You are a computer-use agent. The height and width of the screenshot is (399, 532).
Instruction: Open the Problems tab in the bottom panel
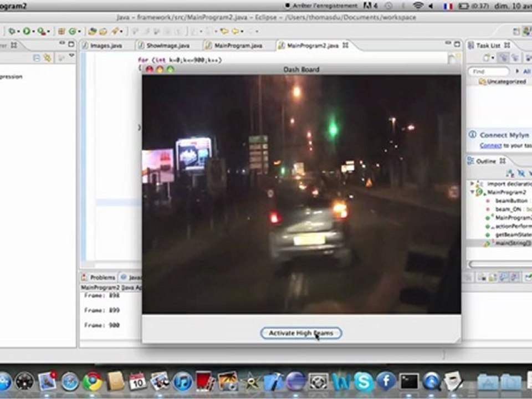pyautogui.click(x=99, y=278)
